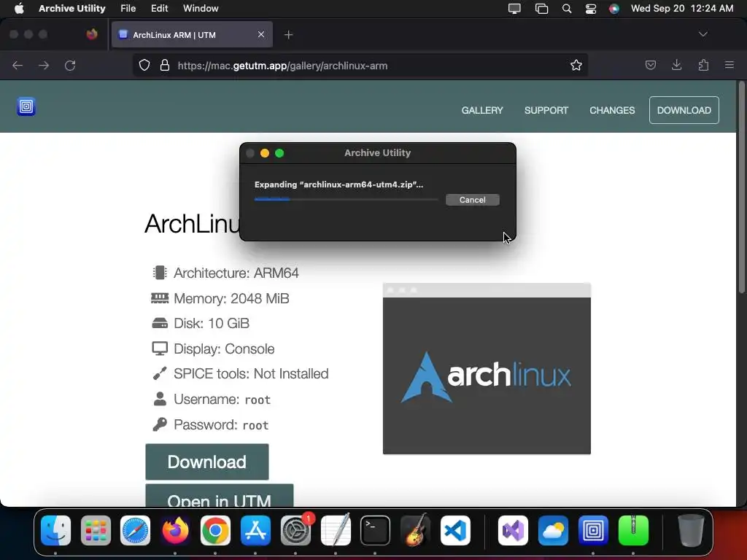Screen dimensions: 747x560
Task: Open a new tab with plus
Action: (x=288, y=35)
